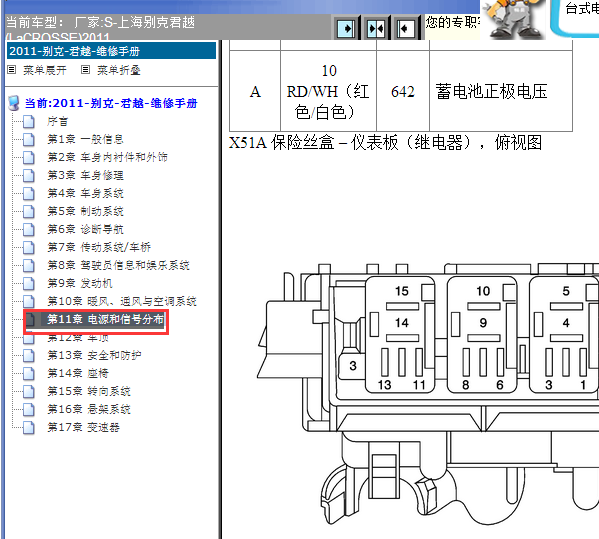Click page icon beside 第3章 车身修理

[29, 176]
